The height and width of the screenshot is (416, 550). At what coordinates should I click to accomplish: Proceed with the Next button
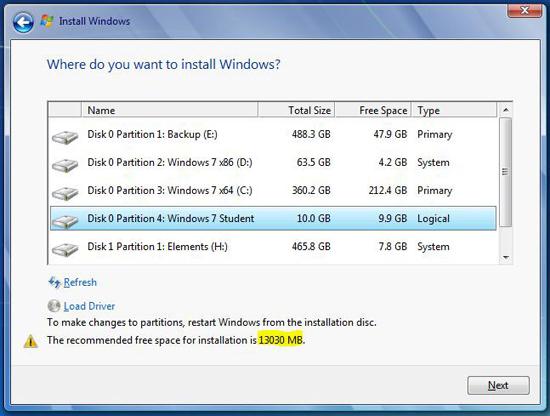(498, 385)
